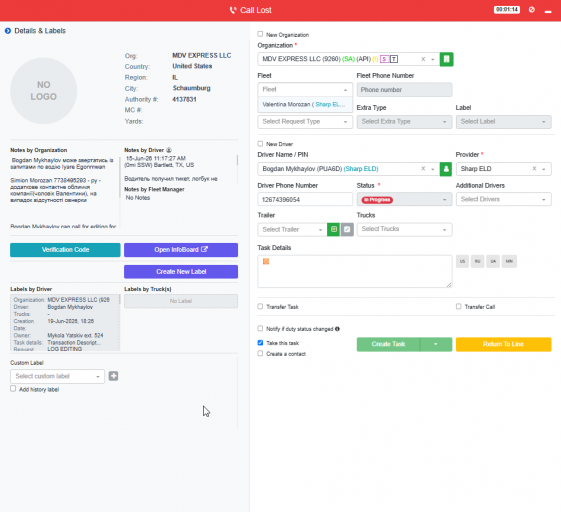Screen dimensions: 561x512
Task: Enable the Transfer Task checkbox
Action: [x=260, y=307]
